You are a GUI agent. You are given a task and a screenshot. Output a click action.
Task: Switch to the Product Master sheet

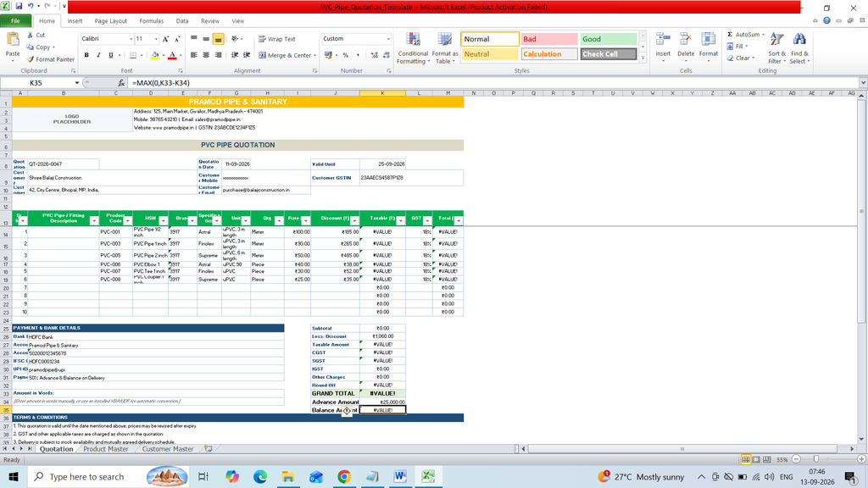pos(106,449)
